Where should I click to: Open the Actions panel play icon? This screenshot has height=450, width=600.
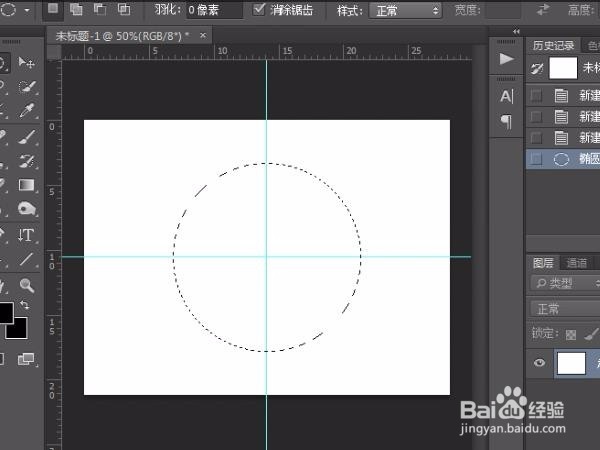506,59
